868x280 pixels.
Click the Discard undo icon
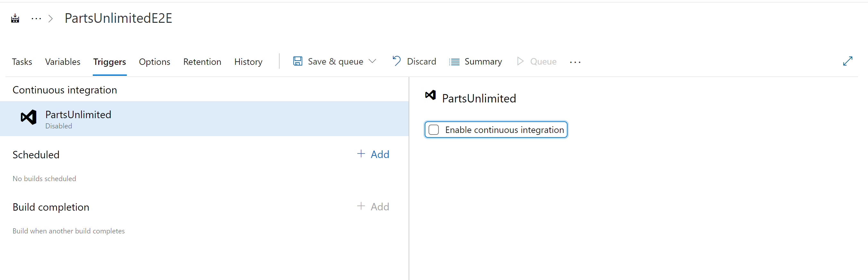point(396,61)
